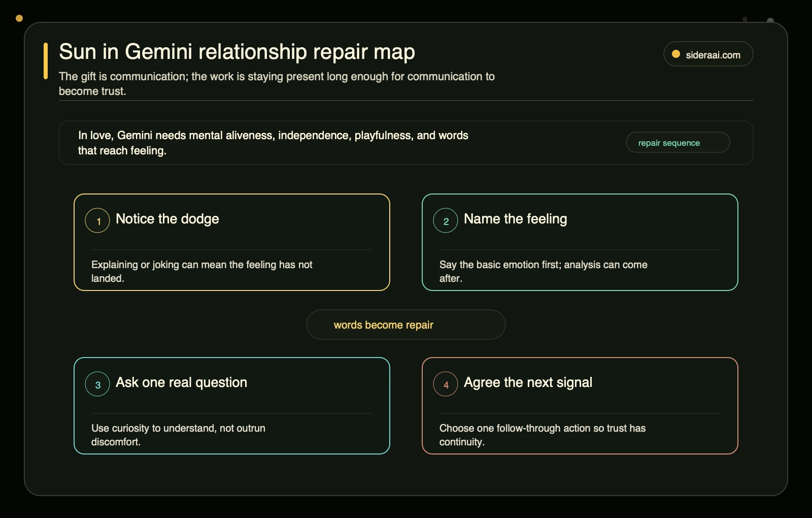Click the sideraai.com badge
Screen dimensions: 812x518
(708, 54)
